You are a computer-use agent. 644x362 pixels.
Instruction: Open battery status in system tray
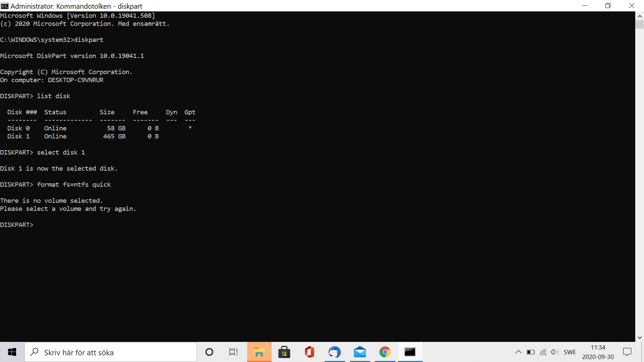531,352
